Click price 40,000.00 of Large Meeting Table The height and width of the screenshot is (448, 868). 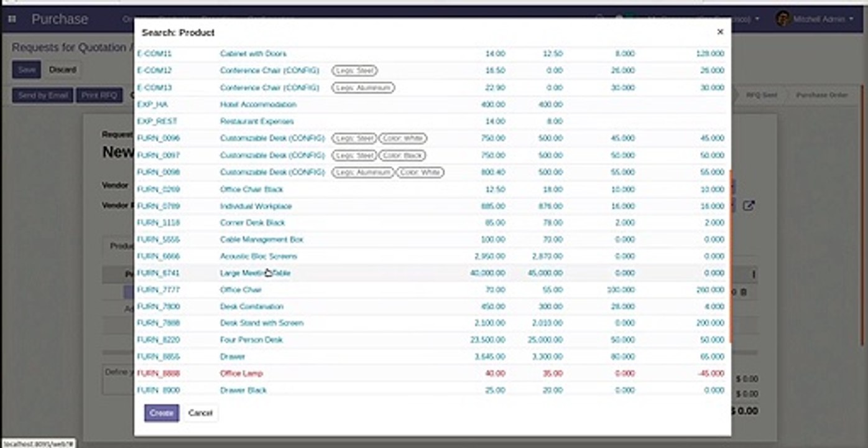pos(487,273)
